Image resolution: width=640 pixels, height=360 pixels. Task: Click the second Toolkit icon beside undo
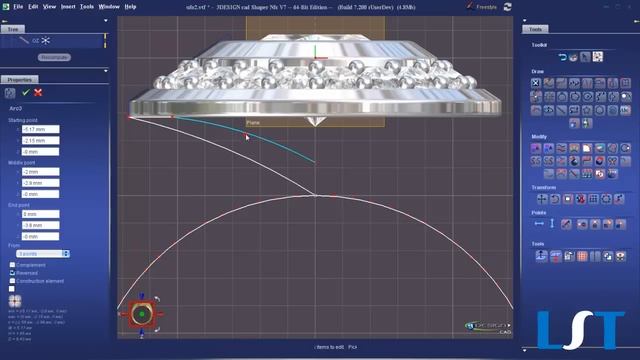573,57
